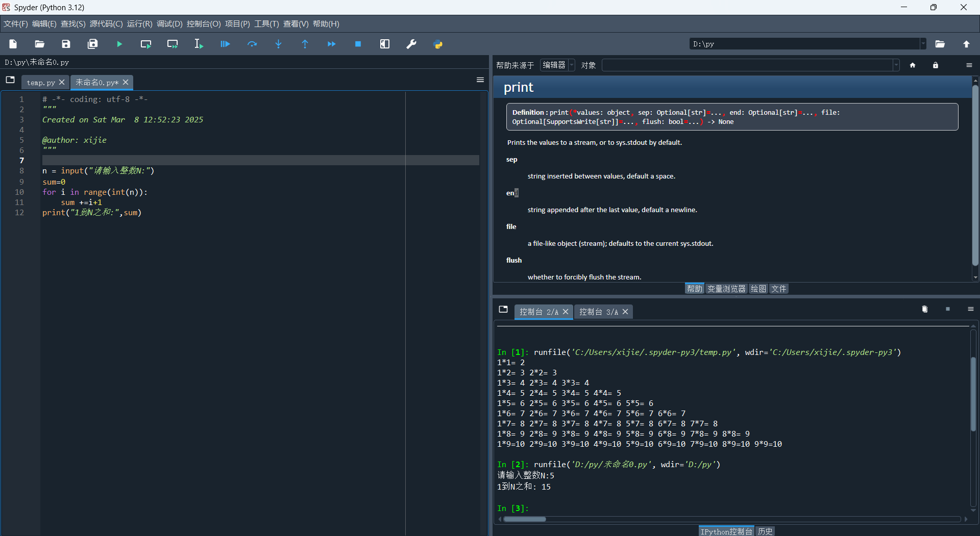Click Run current cell icon
The width and height of the screenshot is (980, 536).
point(146,44)
